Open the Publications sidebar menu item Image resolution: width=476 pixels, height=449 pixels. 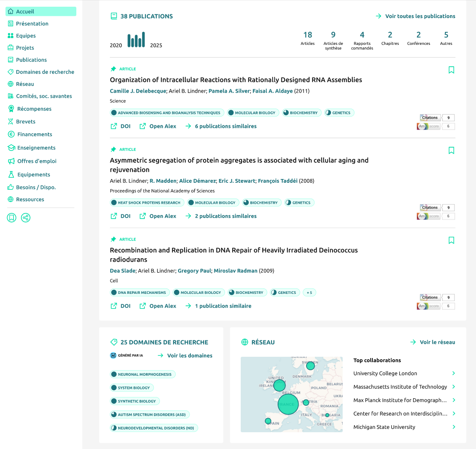(31, 60)
